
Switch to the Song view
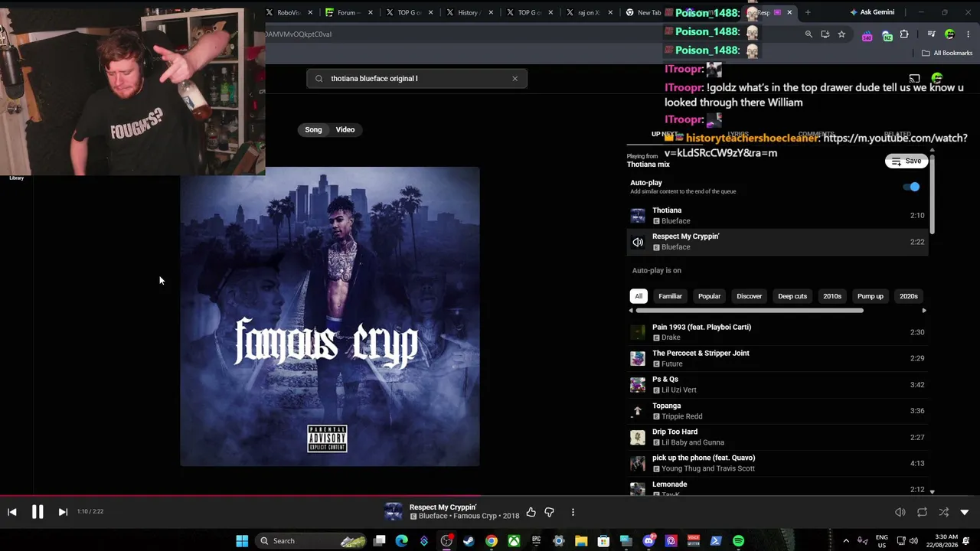tap(313, 129)
